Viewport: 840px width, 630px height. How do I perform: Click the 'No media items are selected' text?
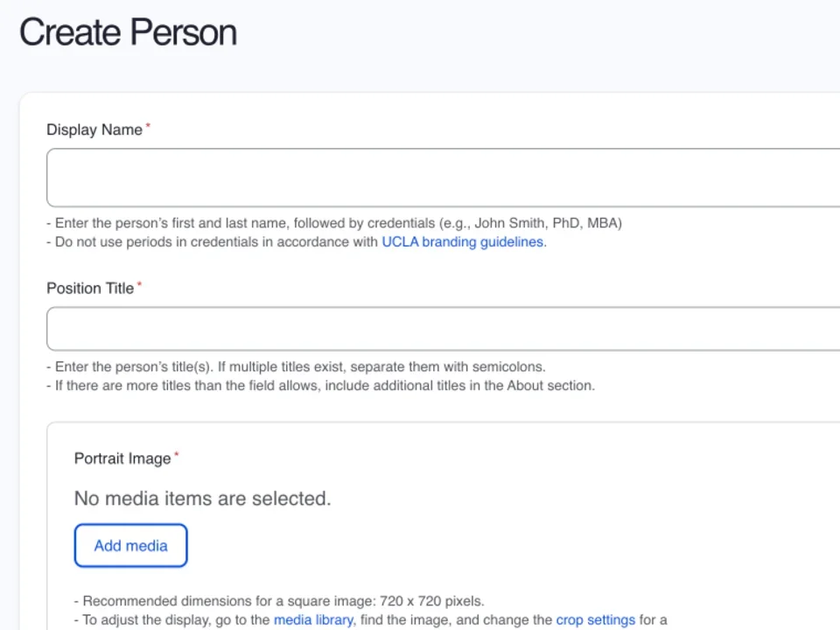click(202, 498)
